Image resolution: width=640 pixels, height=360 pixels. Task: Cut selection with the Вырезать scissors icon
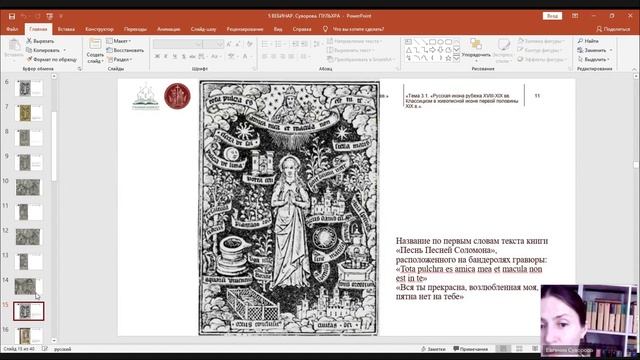click(x=40, y=41)
